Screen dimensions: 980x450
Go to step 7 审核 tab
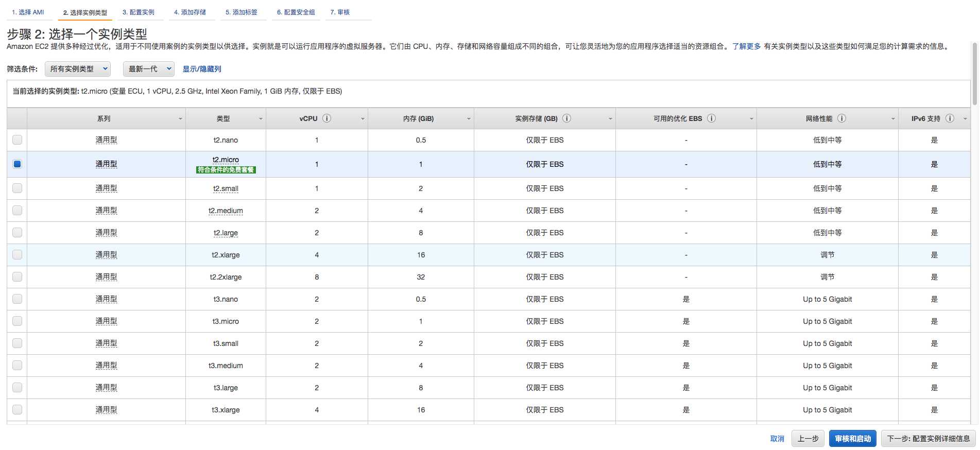click(340, 12)
